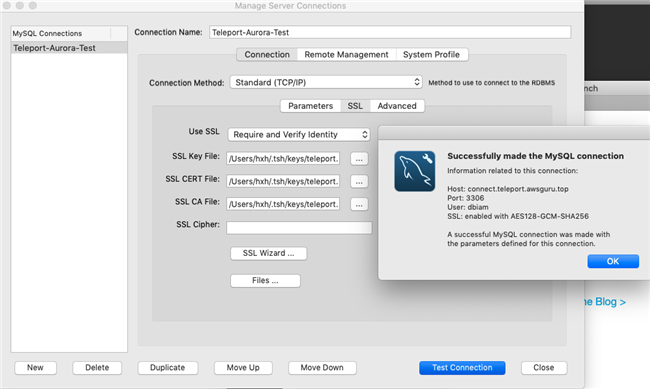Browse for SSL CA File
The image size is (650, 389).
click(x=359, y=204)
